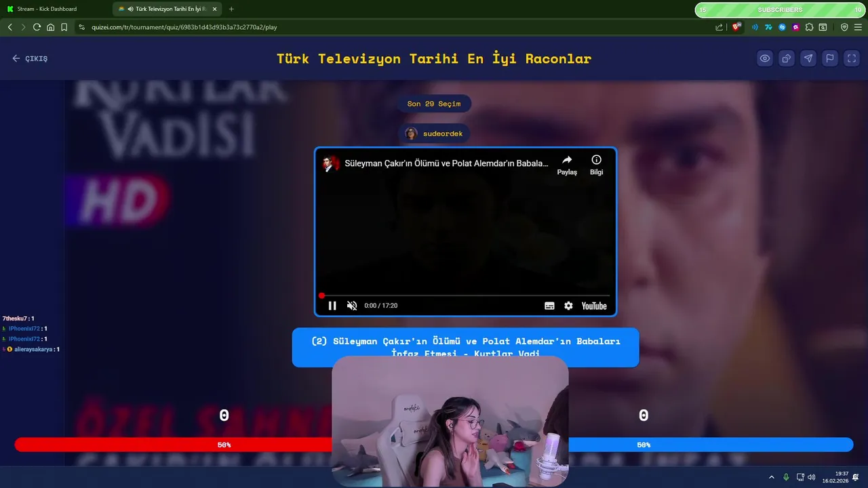Click the ÇIKIŞ exit link

(30, 58)
